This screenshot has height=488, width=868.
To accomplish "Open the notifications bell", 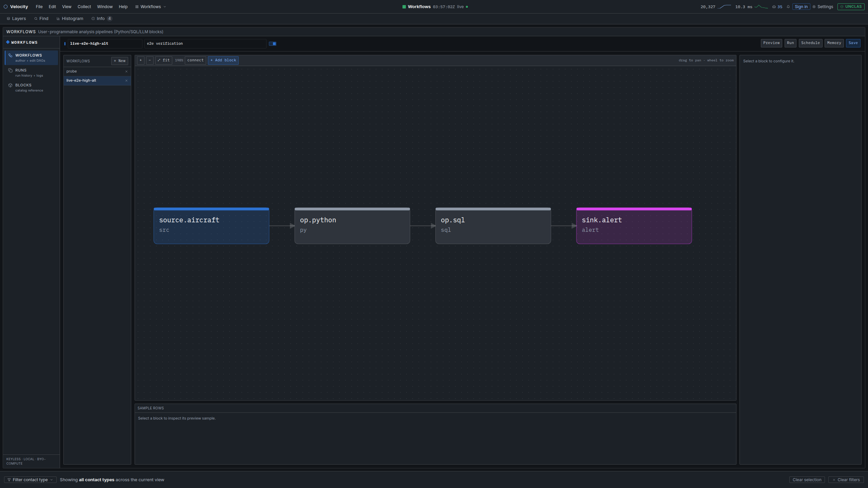I will [788, 7].
